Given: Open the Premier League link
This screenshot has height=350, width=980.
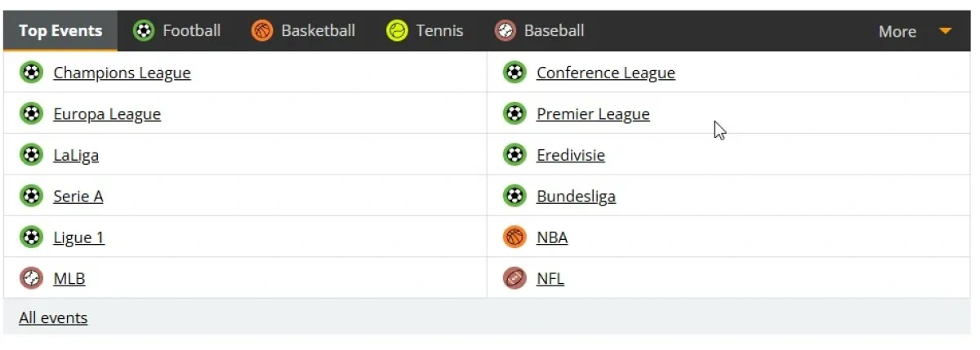Looking at the screenshot, I should 593,114.
